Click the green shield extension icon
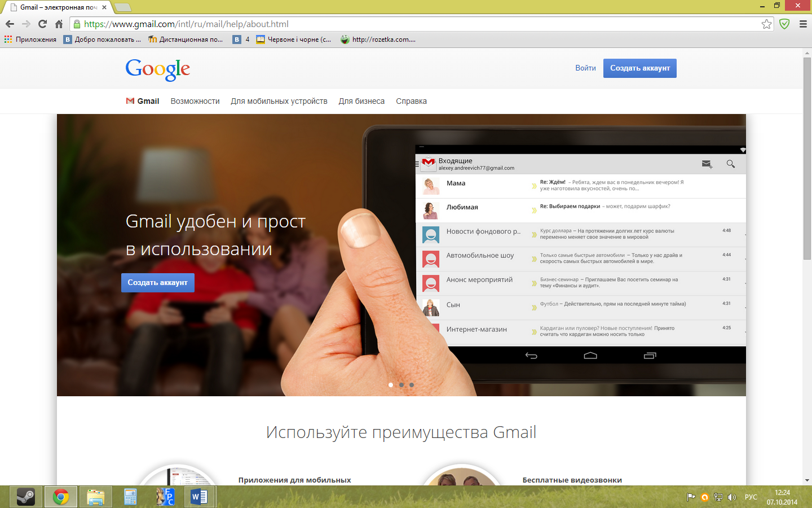 tap(784, 24)
